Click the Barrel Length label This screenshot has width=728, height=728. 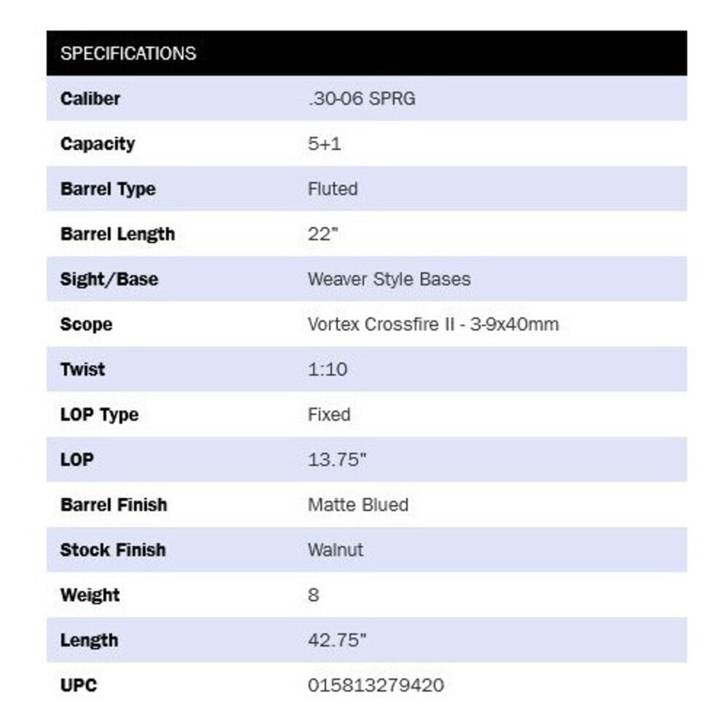(x=117, y=234)
